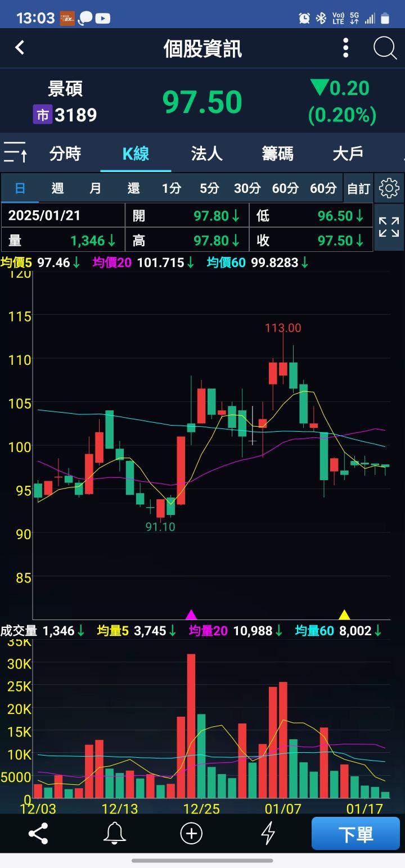Image resolution: width=405 pixels, height=868 pixels.
Task: Tap the 12/25 date axis label
Action: tap(201, 808)
